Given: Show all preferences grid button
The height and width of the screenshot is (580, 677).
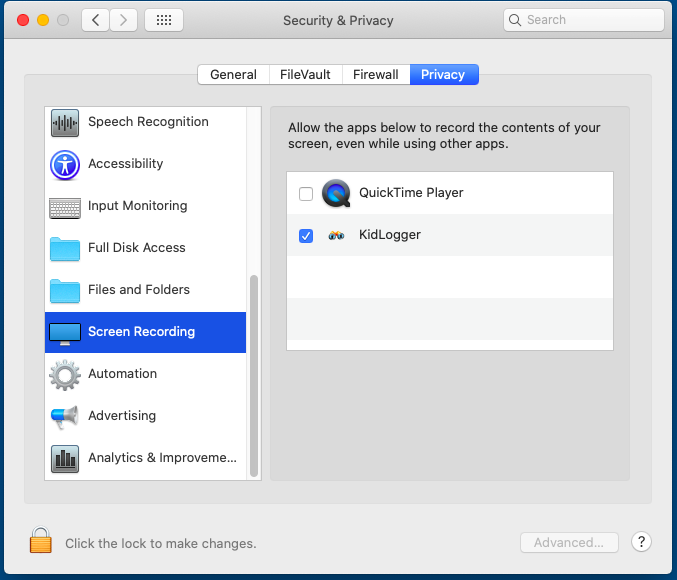Looking at the screenshot, I should tap(164, 20).
